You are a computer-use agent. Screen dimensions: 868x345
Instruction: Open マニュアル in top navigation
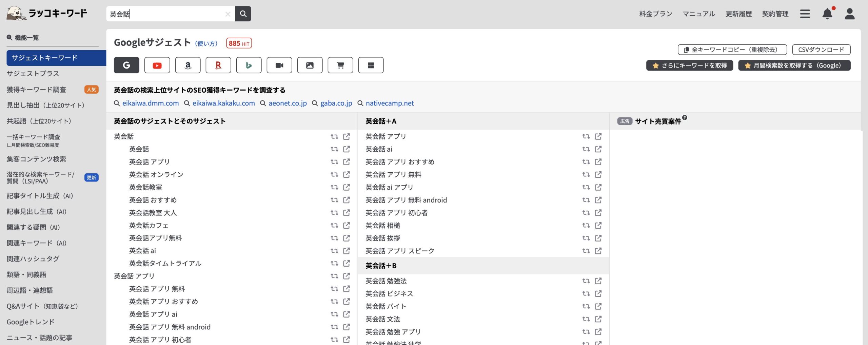coord(699,14)
